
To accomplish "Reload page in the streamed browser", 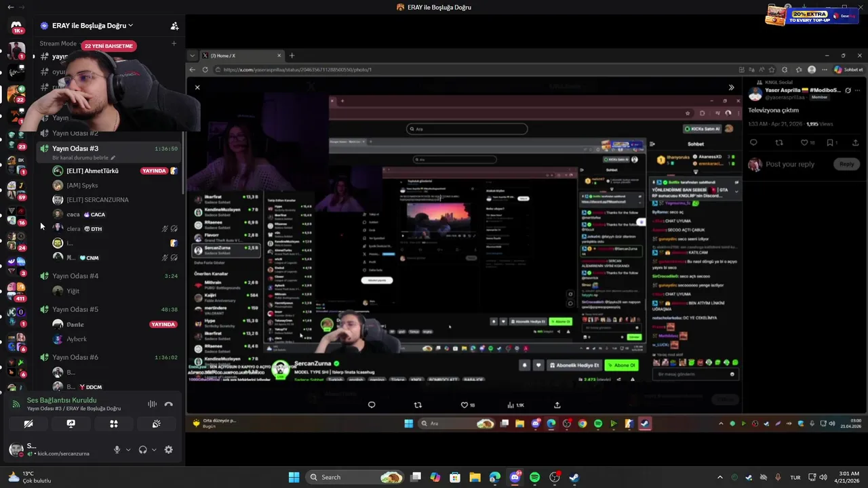I will (x=205, y=70).
